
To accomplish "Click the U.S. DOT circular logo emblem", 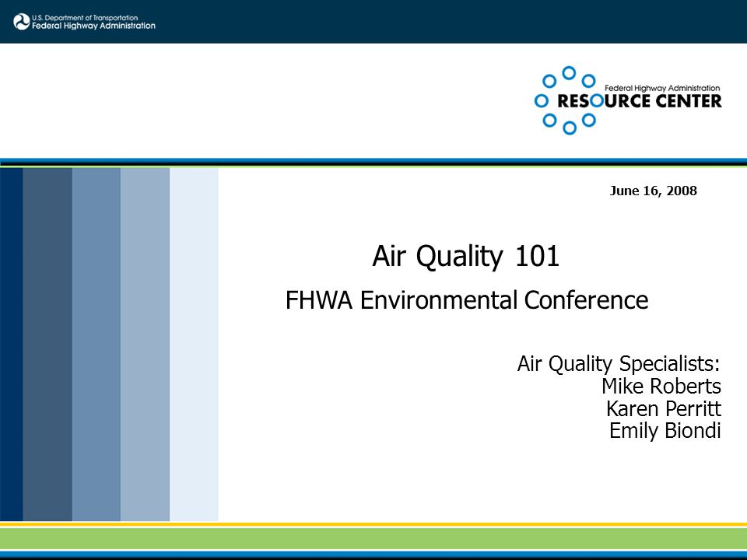I will click(22, 22).
